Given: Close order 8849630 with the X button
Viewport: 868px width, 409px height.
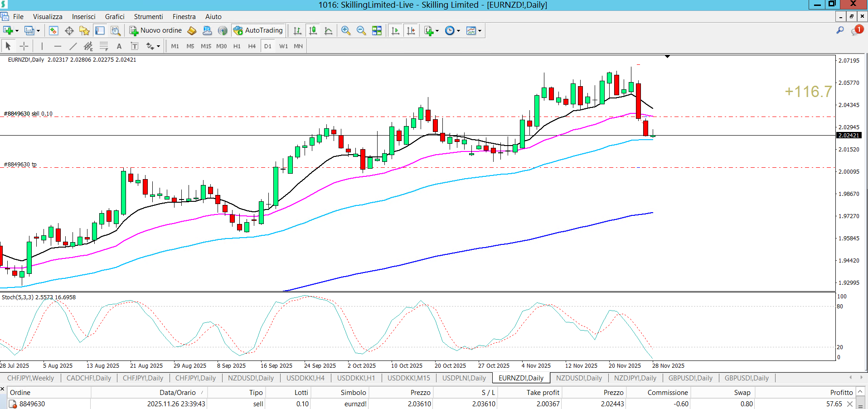Looking at the screenshot, I should point(850,404).
